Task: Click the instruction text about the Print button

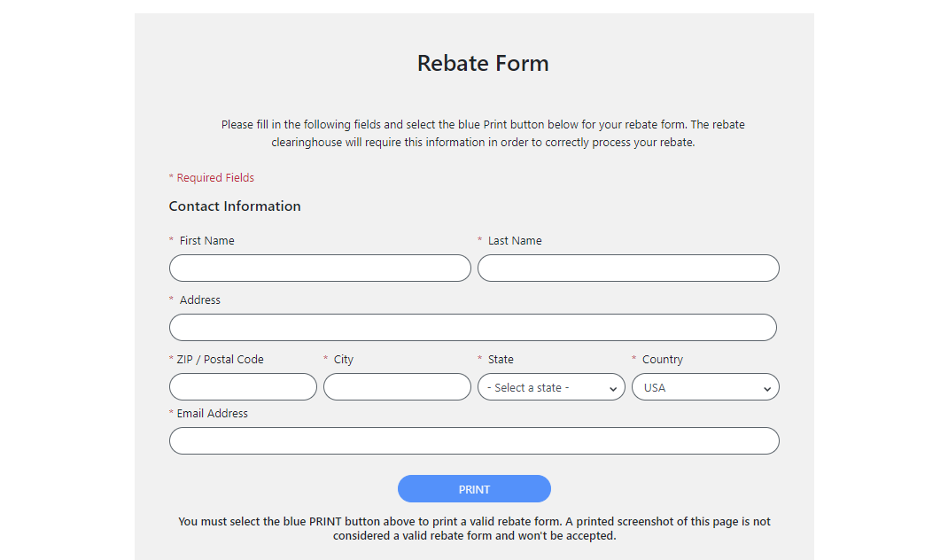Action: (x=483, y=133)
